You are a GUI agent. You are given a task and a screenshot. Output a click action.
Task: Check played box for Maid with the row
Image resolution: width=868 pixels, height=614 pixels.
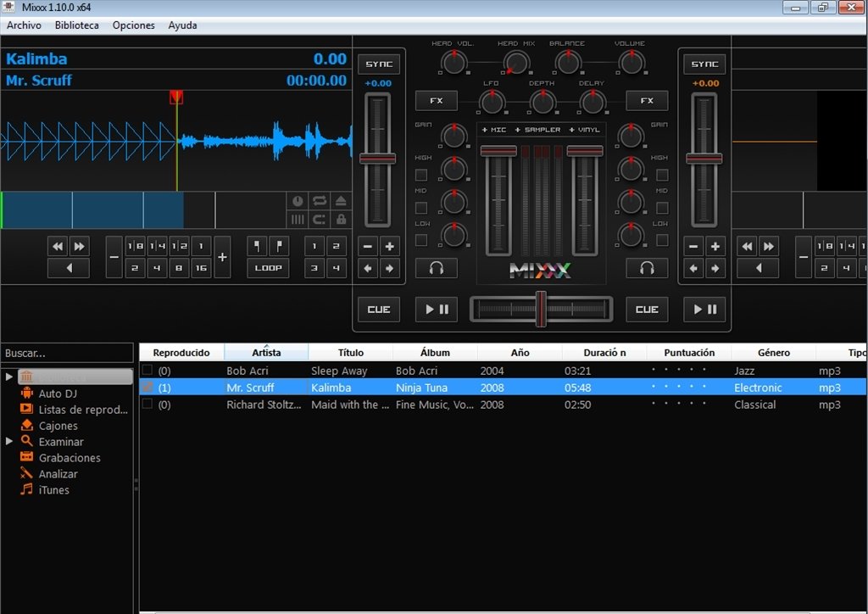pyautogui.click(x=147, y=404)
